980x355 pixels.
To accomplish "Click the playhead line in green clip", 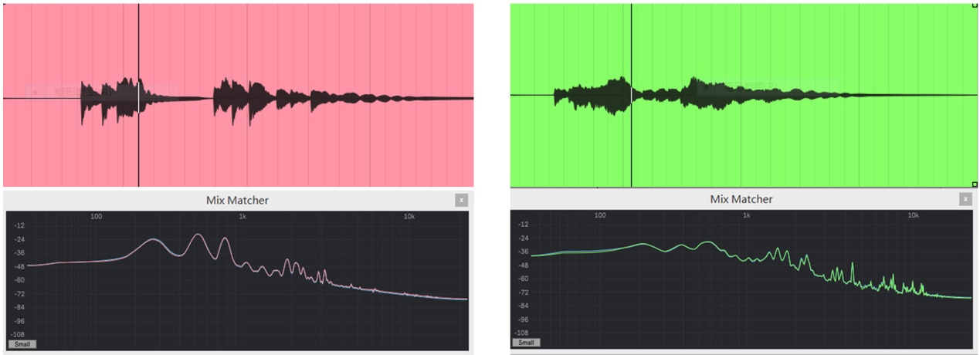I will [632, 46].
